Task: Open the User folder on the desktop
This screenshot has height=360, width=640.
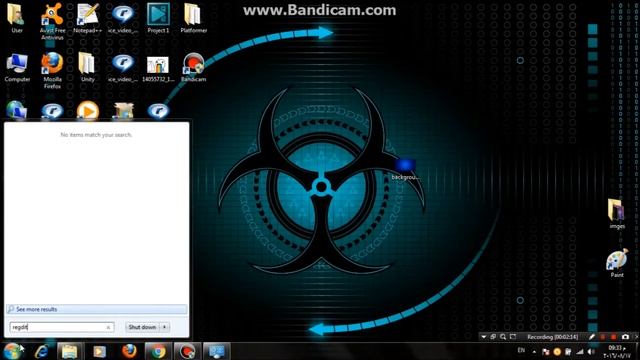Action: [x=17, y=18]
